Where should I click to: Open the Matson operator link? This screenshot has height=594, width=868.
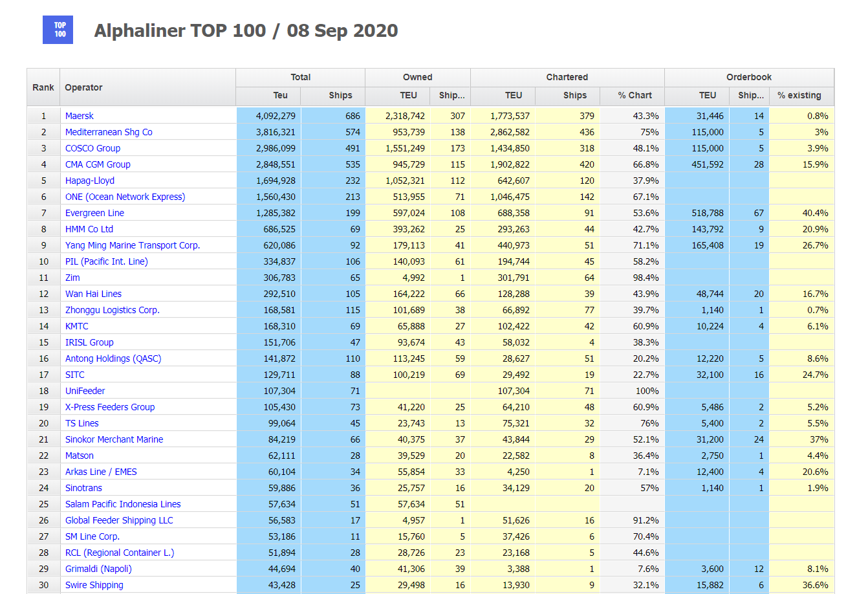pyautogui.click(x=79, y=456)
